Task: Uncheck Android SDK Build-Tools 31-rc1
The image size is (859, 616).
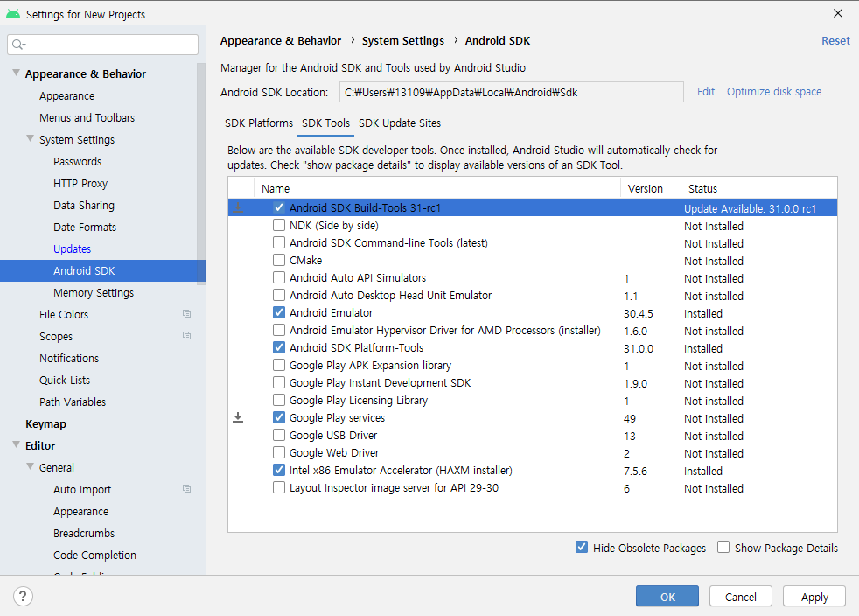Action: tap(279, 207)
